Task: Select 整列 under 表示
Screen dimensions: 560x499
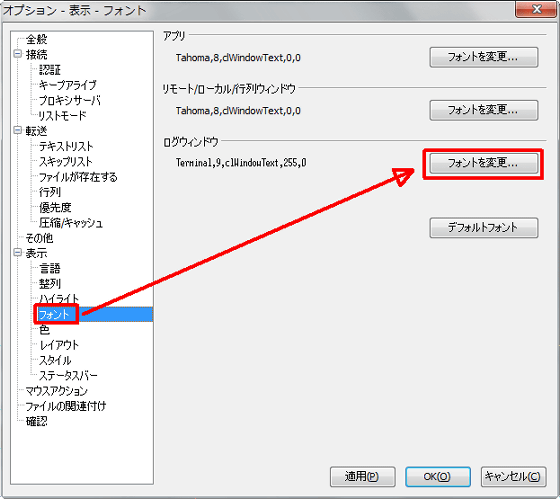Action: click(x=50, y=284)
